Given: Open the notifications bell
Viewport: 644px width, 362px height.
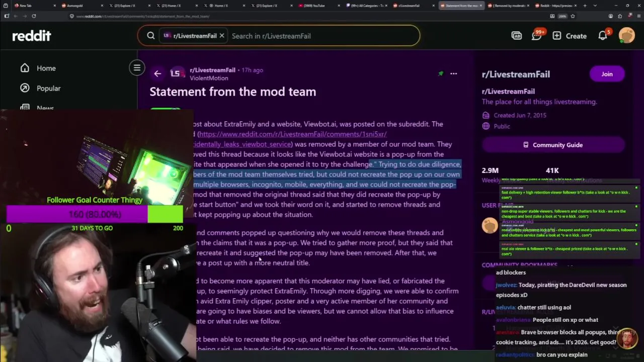Looking at the screenshot, I should click(603, 36).
